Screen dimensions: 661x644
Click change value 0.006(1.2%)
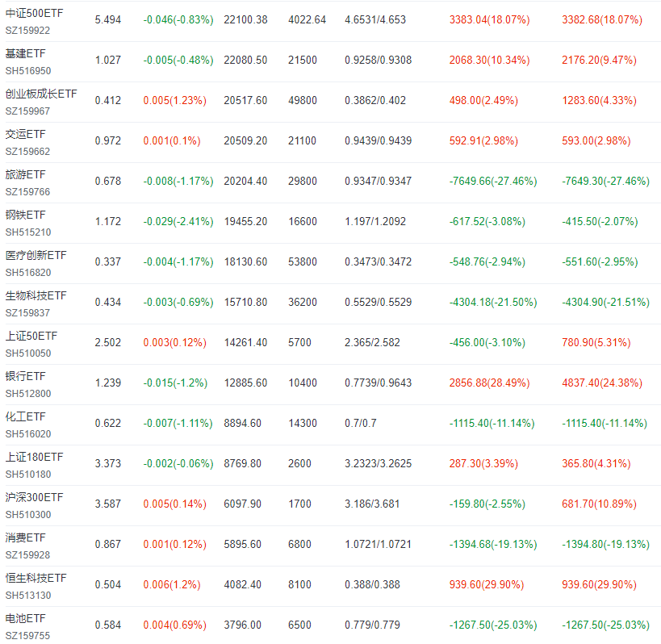[x=172, y=585]
